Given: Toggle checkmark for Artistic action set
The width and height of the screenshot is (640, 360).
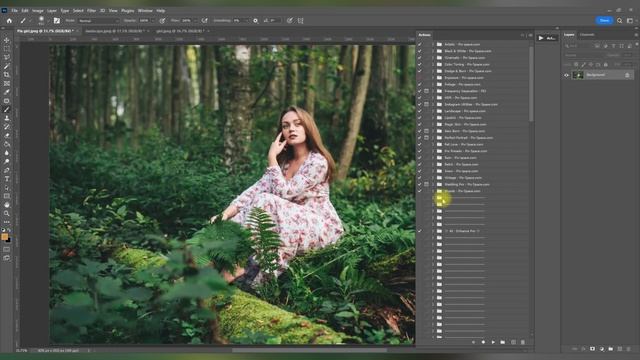Looking at the screenshot, I should tap(420, 44).
